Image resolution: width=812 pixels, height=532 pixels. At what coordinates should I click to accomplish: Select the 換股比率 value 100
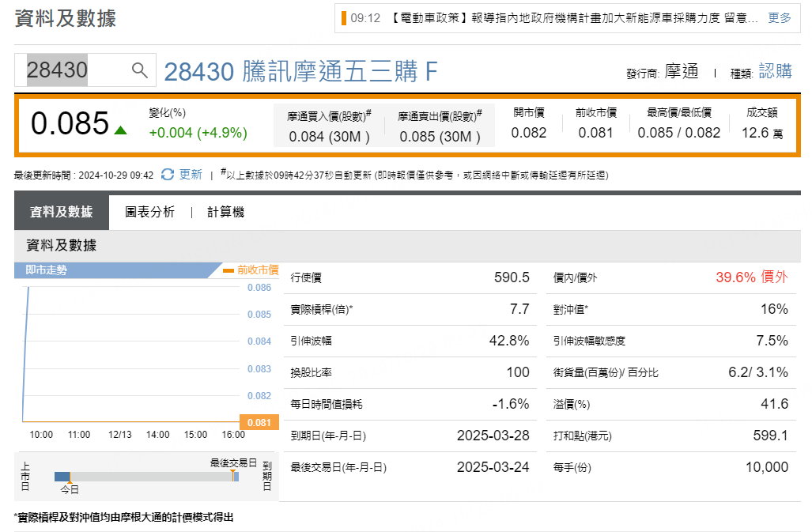click(x=518, y=372)
